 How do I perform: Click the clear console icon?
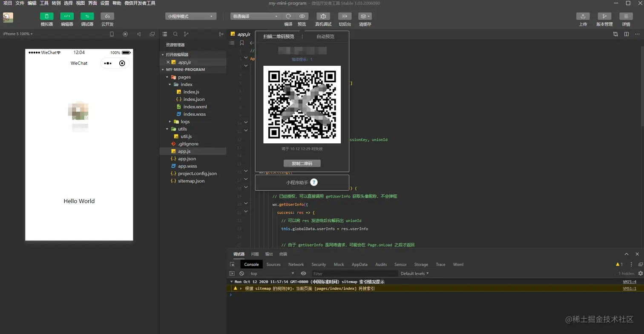pos(241,273)
